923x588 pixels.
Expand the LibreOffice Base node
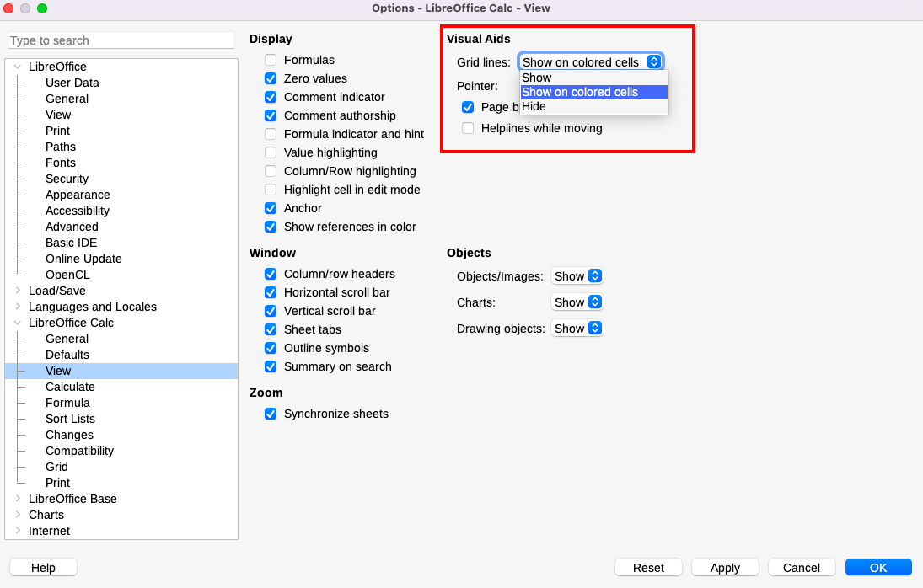18,499
